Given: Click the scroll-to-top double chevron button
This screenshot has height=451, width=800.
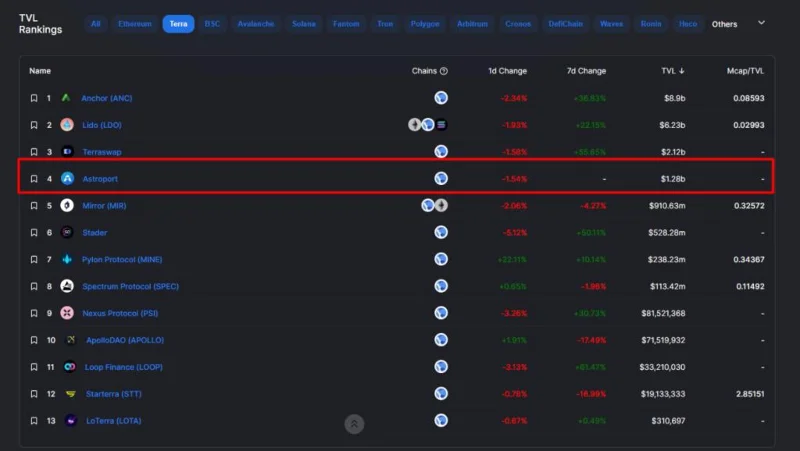Looking at the screenshot, I should point(354,424).
